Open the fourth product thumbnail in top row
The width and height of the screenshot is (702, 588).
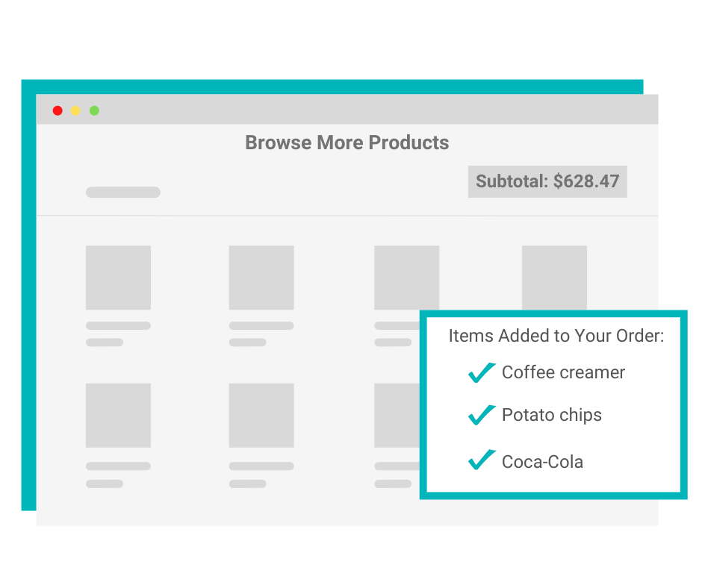pos(554,277)
